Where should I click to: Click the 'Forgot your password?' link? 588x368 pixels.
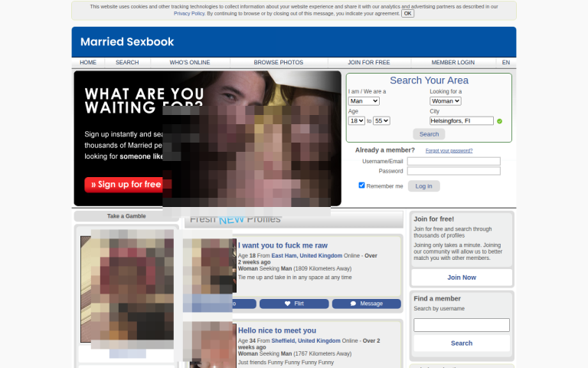click(449, 150)
